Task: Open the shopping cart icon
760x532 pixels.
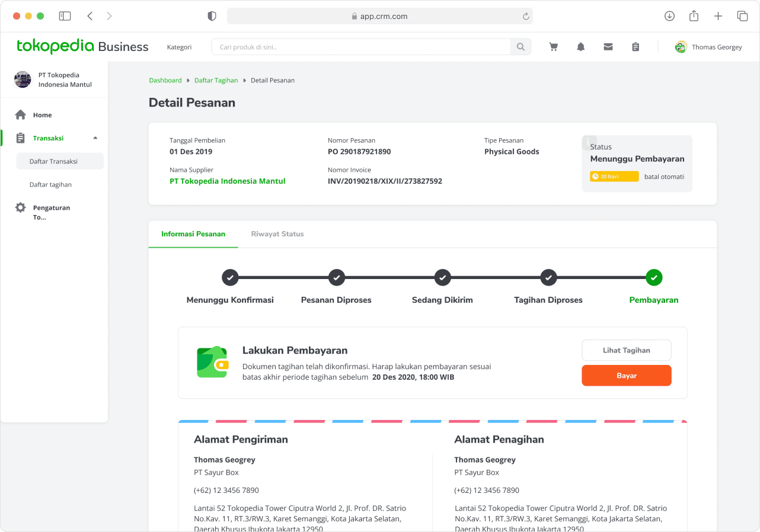Action: click(x=554, y=47)
